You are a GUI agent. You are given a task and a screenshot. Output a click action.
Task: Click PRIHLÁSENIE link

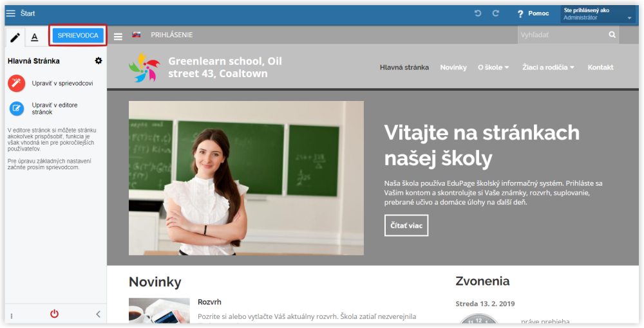tap(172, 35)
